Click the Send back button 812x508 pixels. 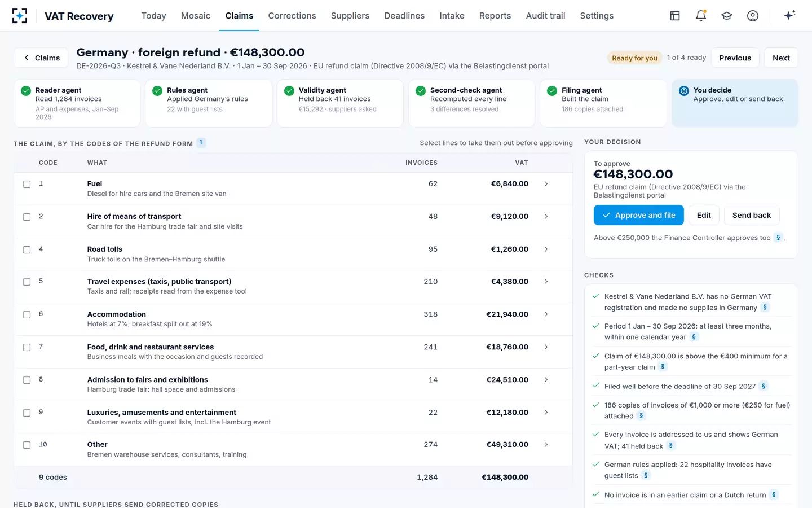[752, 215]
